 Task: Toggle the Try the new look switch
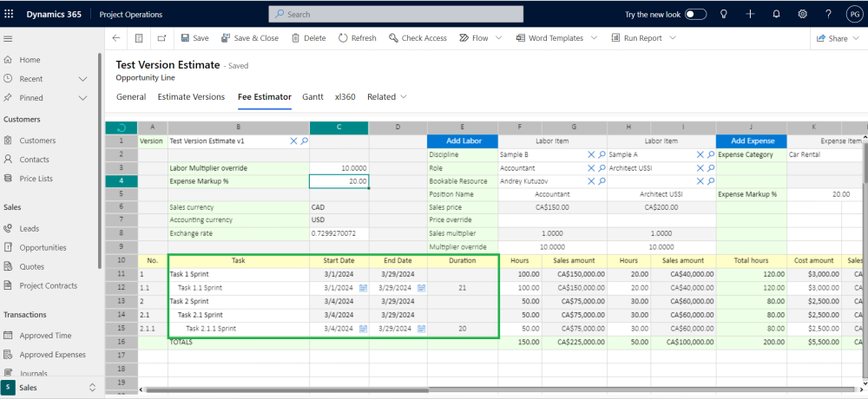pyautogui.click(x=695, y=14)
